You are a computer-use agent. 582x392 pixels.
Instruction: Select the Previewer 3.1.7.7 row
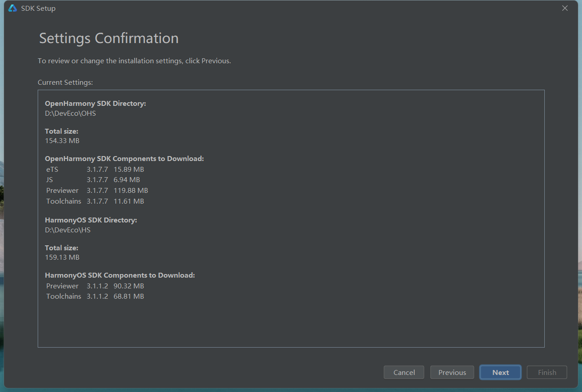tap(97, 191)
